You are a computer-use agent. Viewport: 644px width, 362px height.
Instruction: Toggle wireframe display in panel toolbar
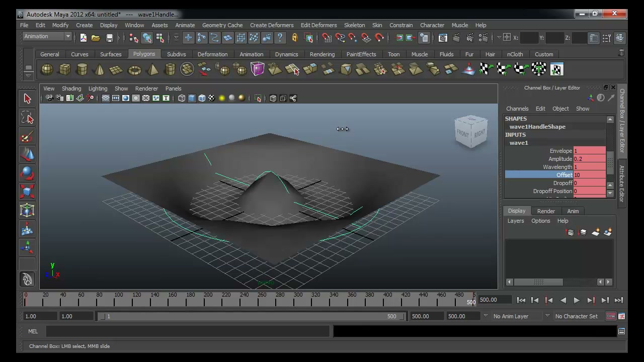(182, 98)
